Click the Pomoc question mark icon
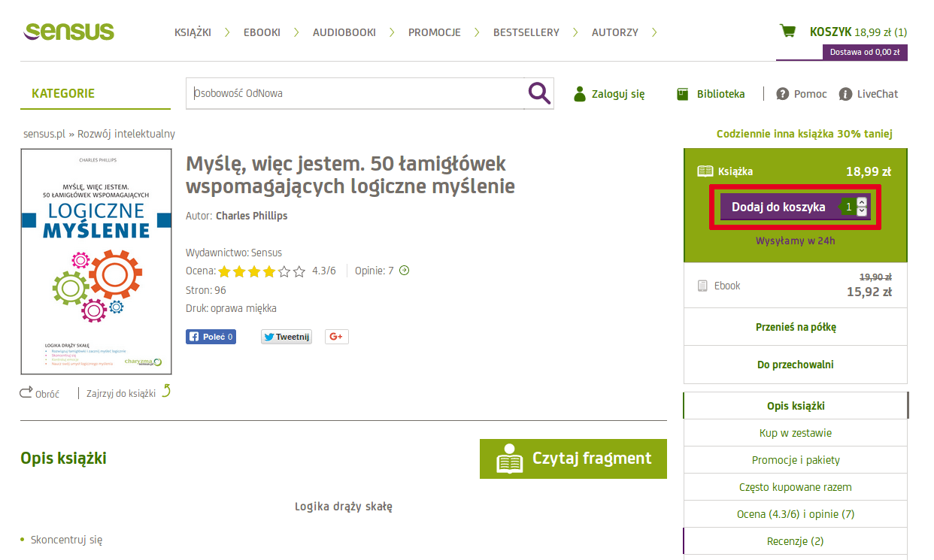 (783, 94)
